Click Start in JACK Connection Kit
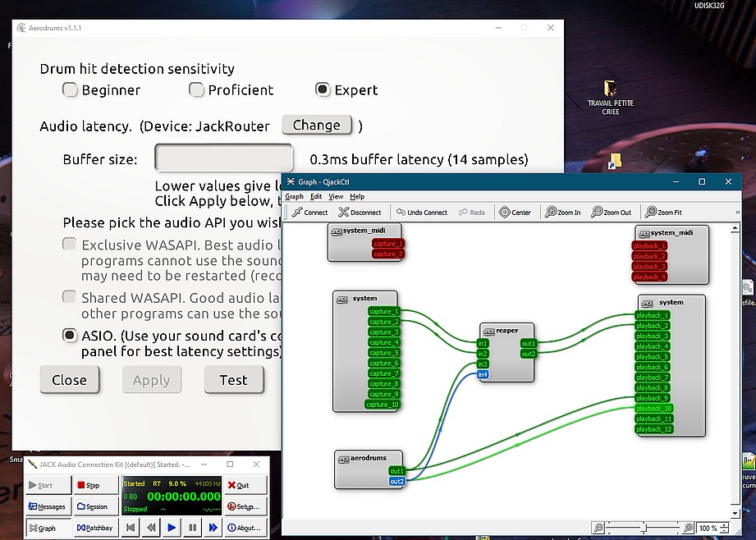This screenshot has width=756, height=540. [x=48, y=485]
